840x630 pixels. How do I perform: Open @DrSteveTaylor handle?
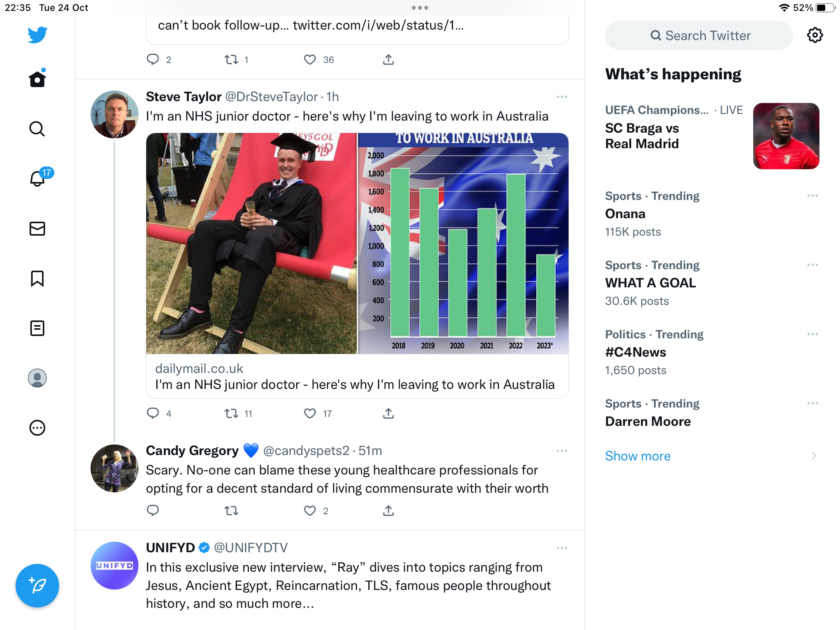[271, 97]
